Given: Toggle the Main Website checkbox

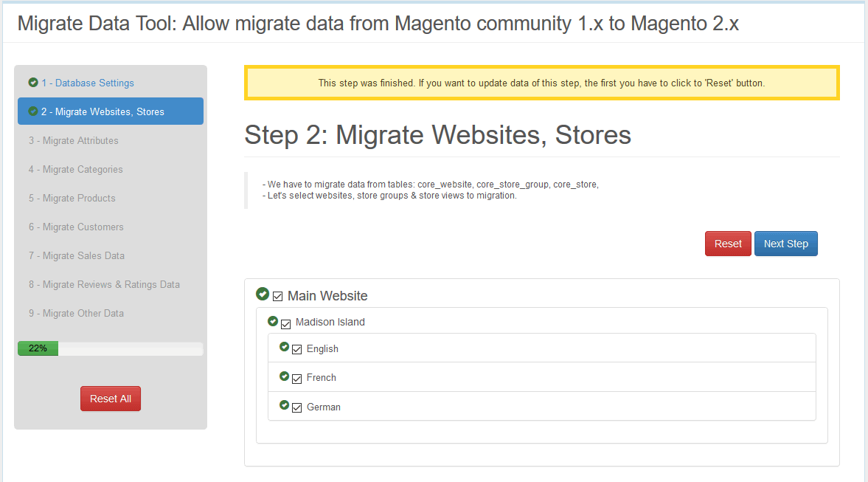Looking at the screenshot, I should pyautogui.click(x=278, y=297).
